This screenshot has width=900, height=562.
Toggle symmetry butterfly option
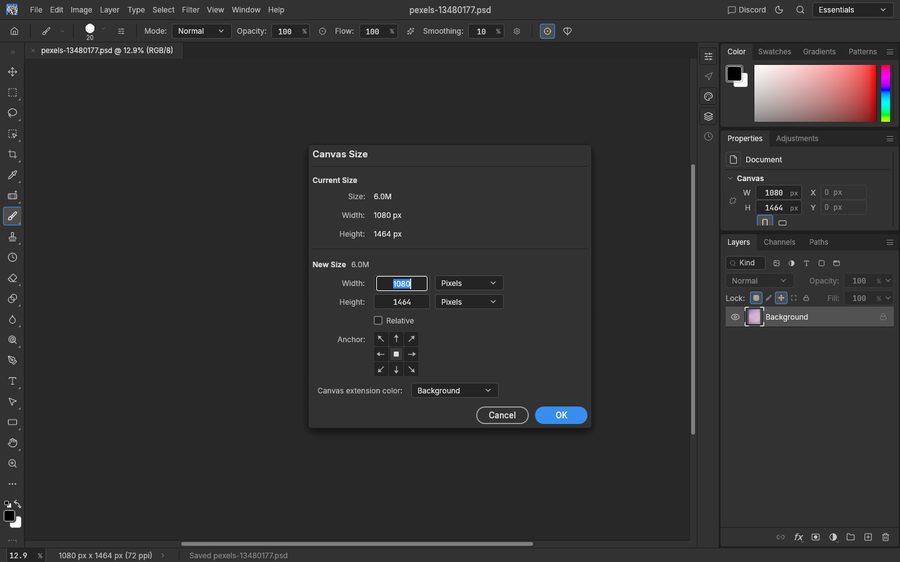(x=567, y=32)
